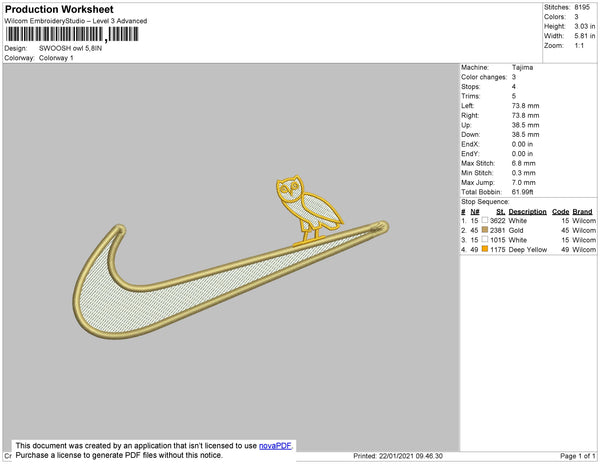The image size is (600, 464).
Task: Click the White swatch for stop 1
Action: point(485,220)
